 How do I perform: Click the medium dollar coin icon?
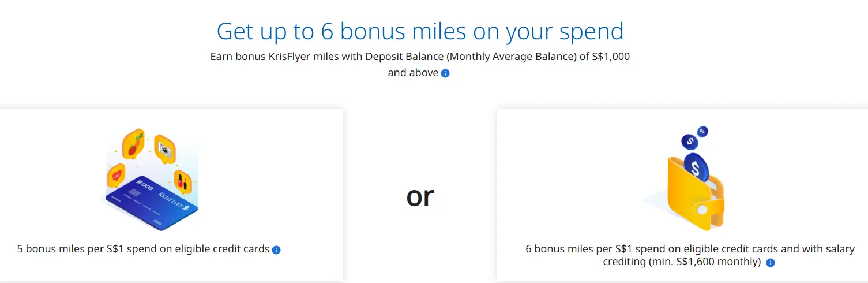tap(689, 141)
